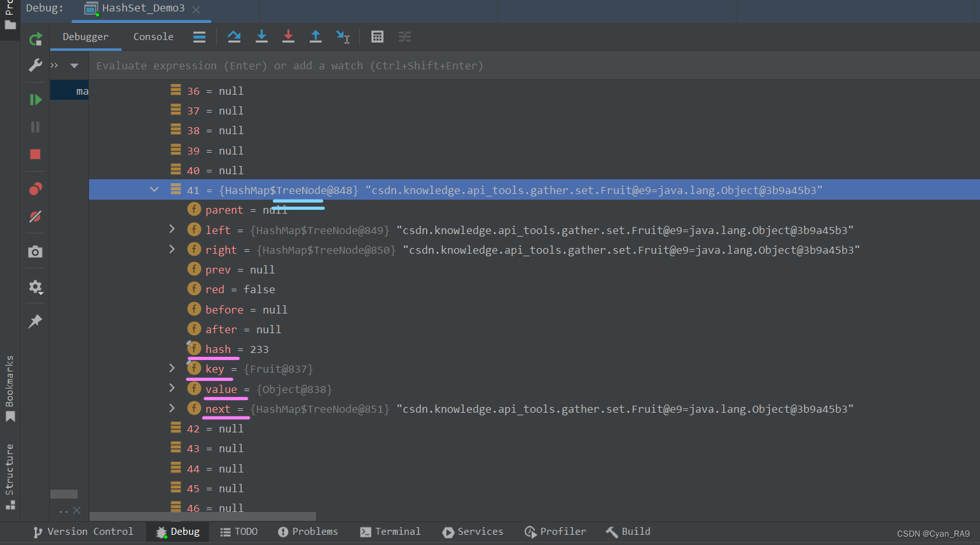Switch to the Debugger tab
Viewport: 980px width, 545px height.
click(x=85, y=37)
